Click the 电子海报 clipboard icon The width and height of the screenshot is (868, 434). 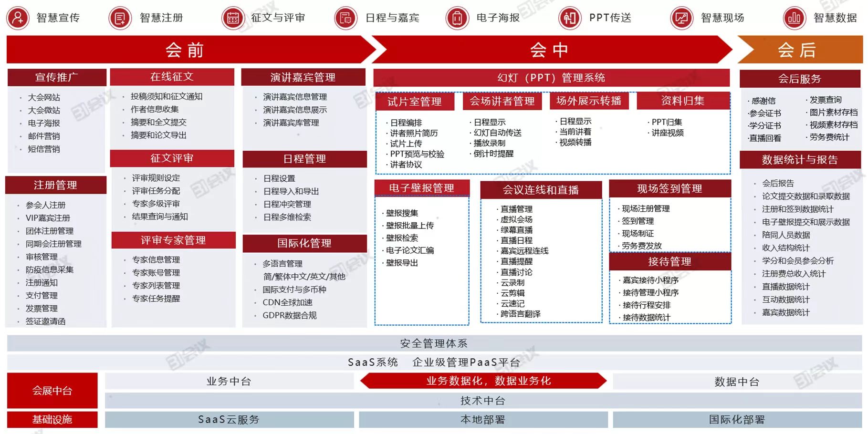coord(457,18)
